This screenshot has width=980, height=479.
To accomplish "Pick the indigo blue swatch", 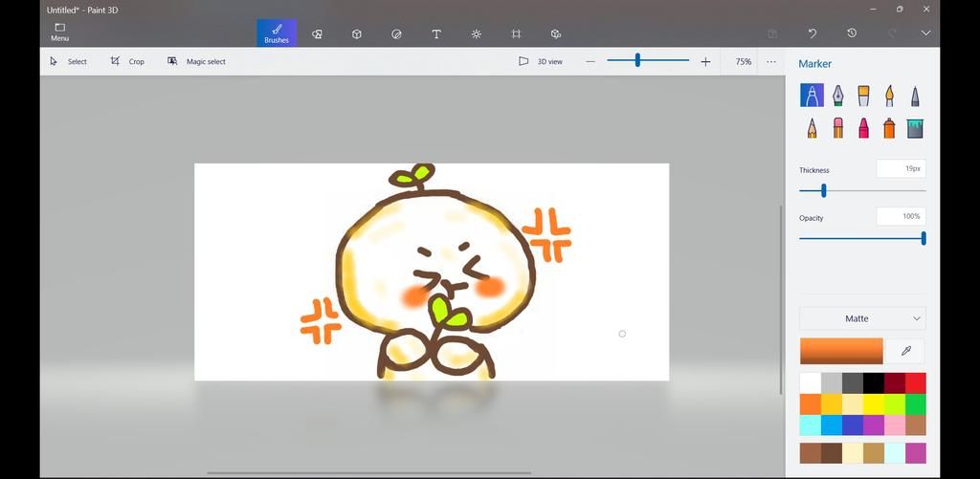I will (853, 425).
